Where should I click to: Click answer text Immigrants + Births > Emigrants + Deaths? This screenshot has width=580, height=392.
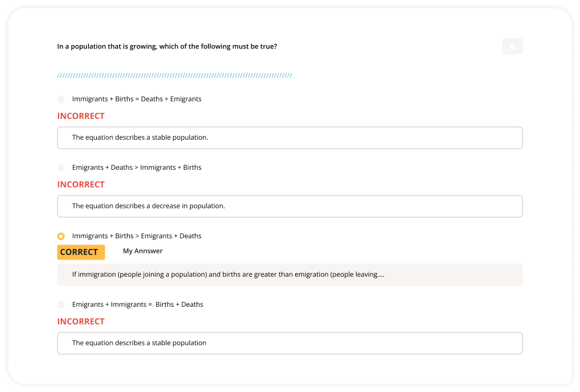coord(137,236)
